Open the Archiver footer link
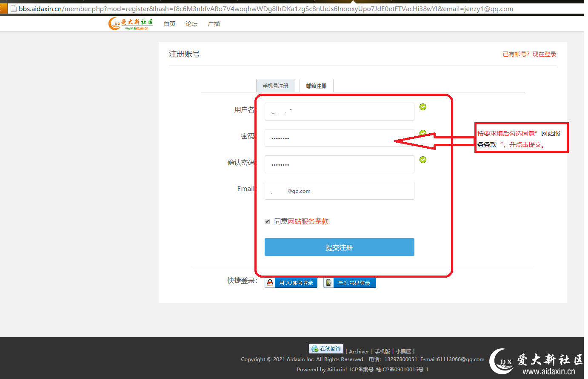The width and height of the screenshot is (588, 379). click(x=359, y=352)
